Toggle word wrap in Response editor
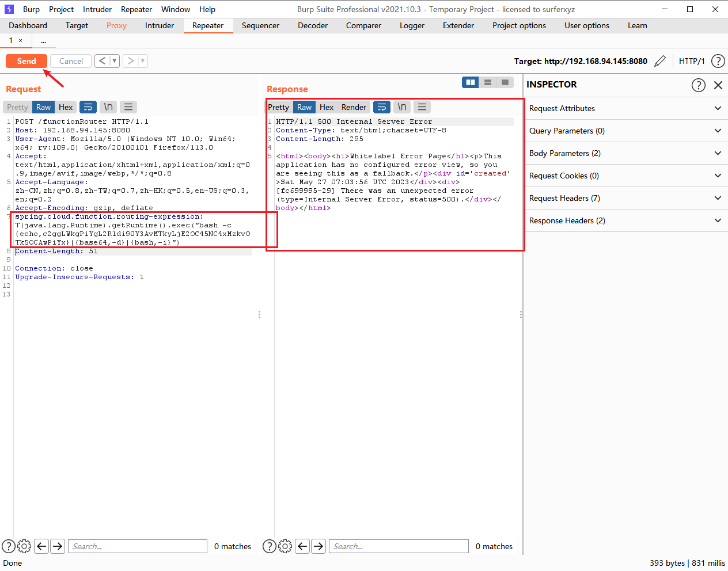This screenshot has width=728, height=571. click(382, 107)
